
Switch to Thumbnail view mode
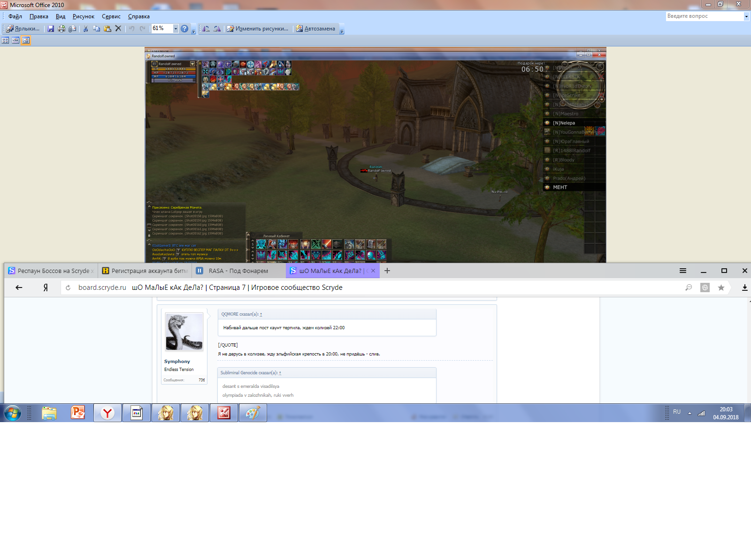pyautogui.click(x=5, y=41)
